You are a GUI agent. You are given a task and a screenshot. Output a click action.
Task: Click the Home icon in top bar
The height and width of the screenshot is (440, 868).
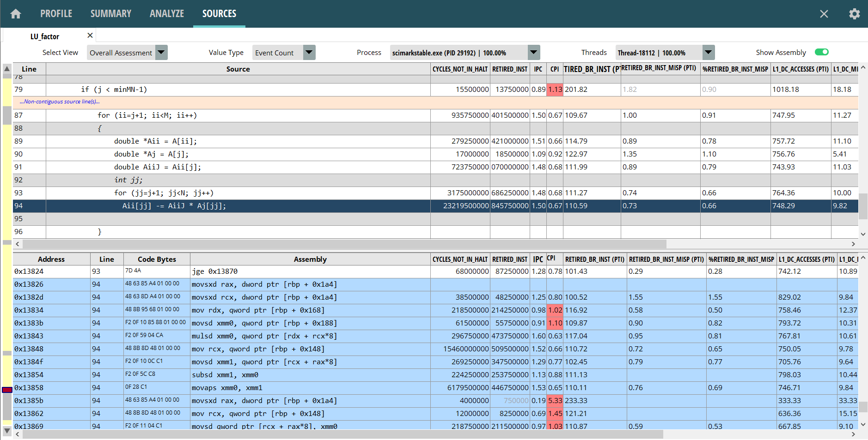point(16,14)
